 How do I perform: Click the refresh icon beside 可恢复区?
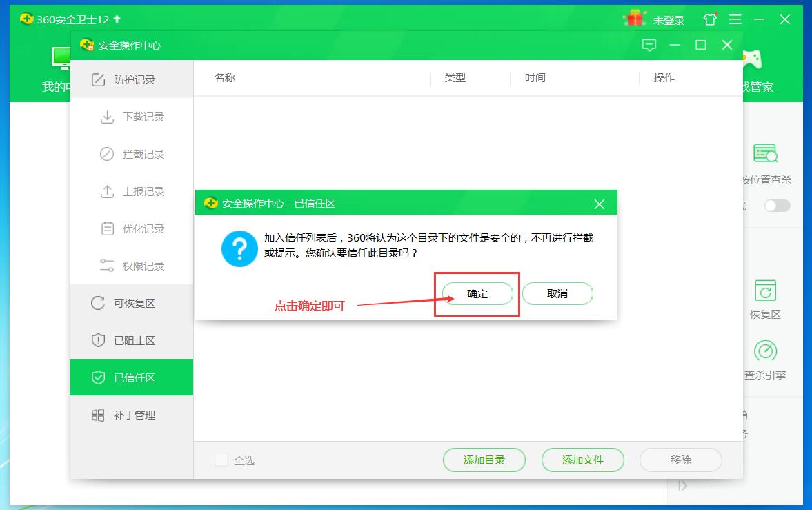pyautogui.click(x=98, y=303)
